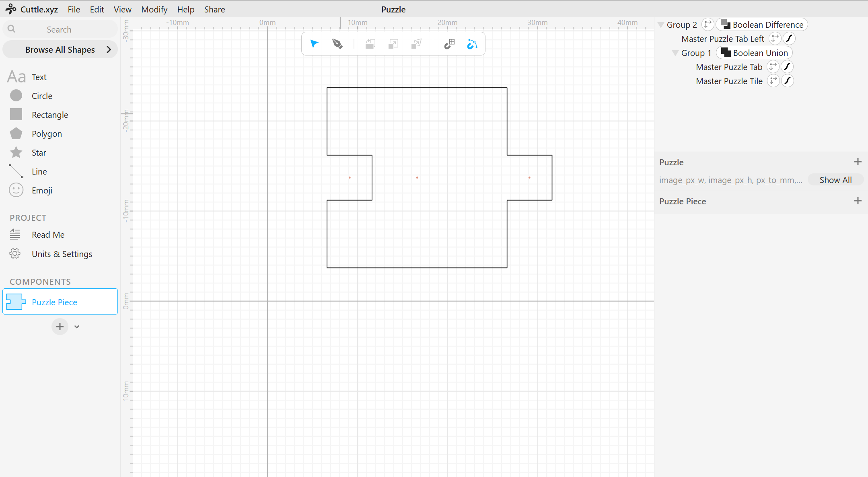The image size is (868, 477).
Task: Click Master Puzzle Tile transform icon
Action: point(773,81)
